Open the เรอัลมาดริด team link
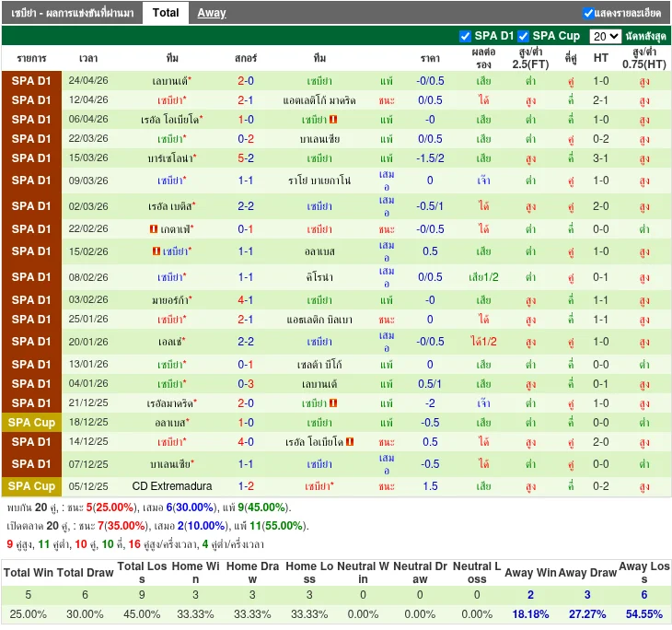Image resolution: width=672 pixels, height=630 pixels. tap(170, 403)
